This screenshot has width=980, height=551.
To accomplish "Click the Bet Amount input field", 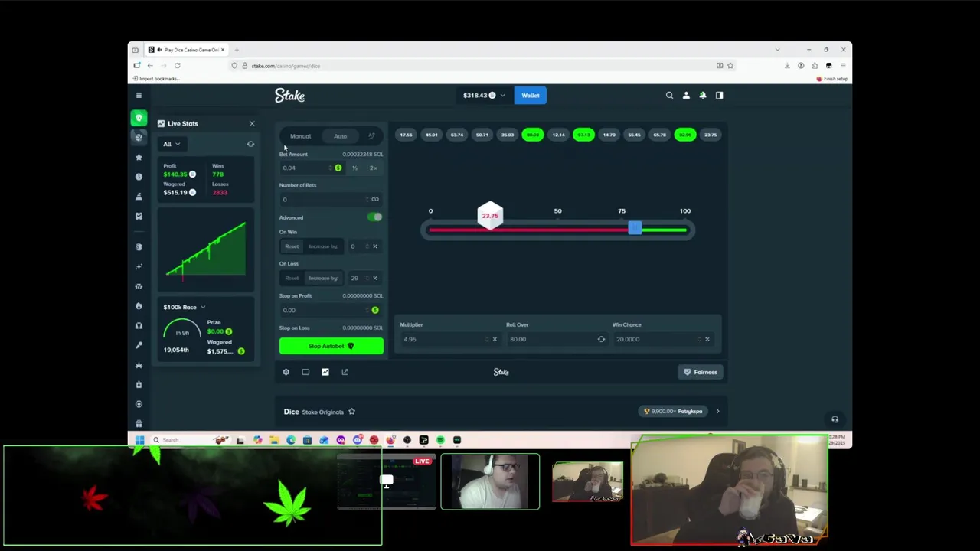I will pos(311,168).
